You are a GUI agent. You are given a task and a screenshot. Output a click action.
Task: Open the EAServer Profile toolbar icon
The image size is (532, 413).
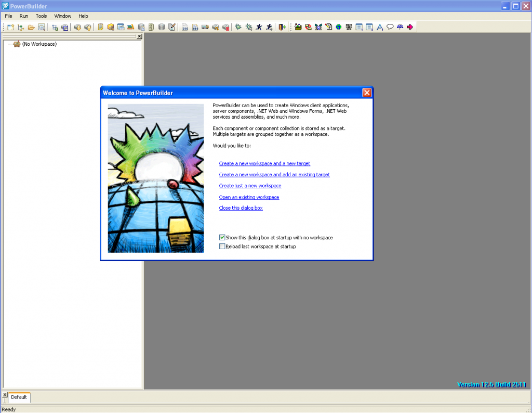151,27
